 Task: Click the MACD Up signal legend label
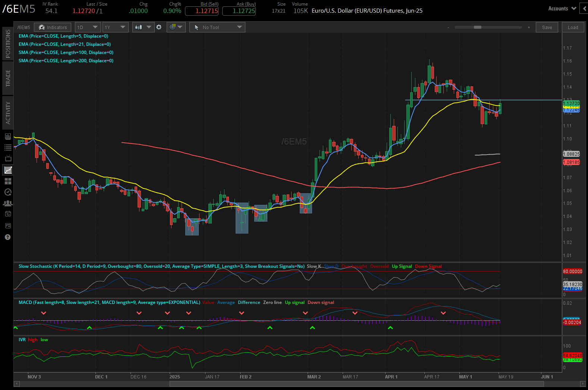[x=295, y=302]
